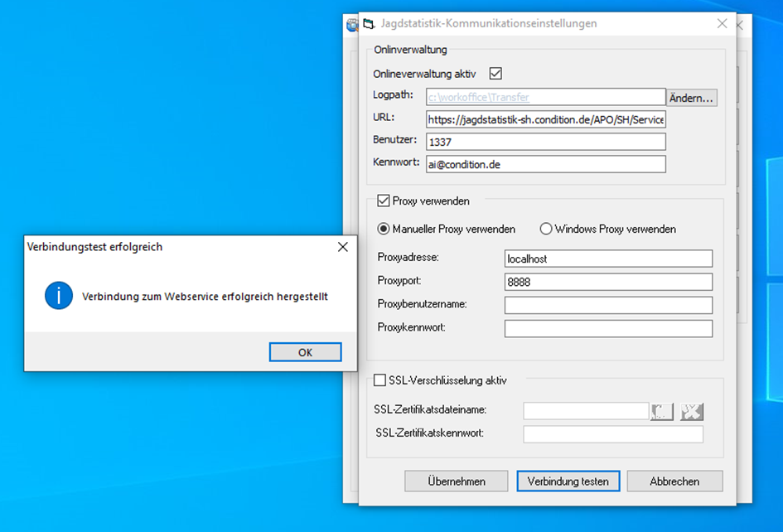
Task: Click the Ändern... button next to Logpath
Action: (692, 98)
